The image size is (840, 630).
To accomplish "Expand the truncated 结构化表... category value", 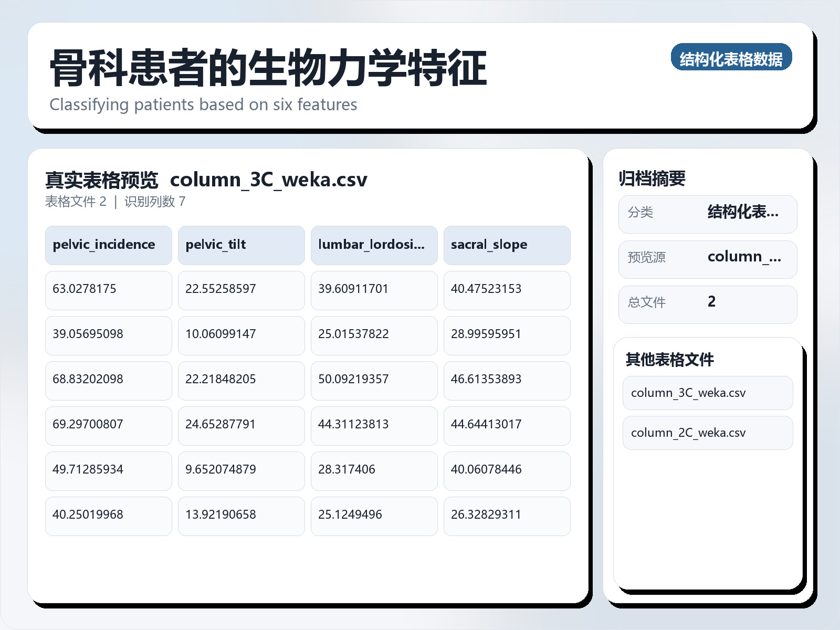I will pyautogui.click(x=744, y=213).
